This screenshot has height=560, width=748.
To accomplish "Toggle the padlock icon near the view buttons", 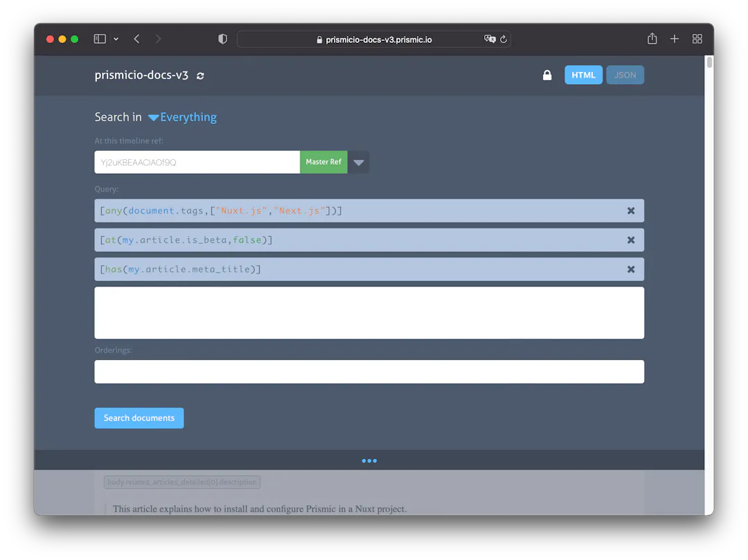I will (x=546, y=74).
